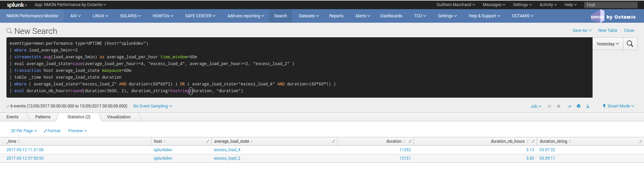This screenshot has width=644, height=179.
Task: Click the NMON by Octamis logo
Action: [613, 17]
